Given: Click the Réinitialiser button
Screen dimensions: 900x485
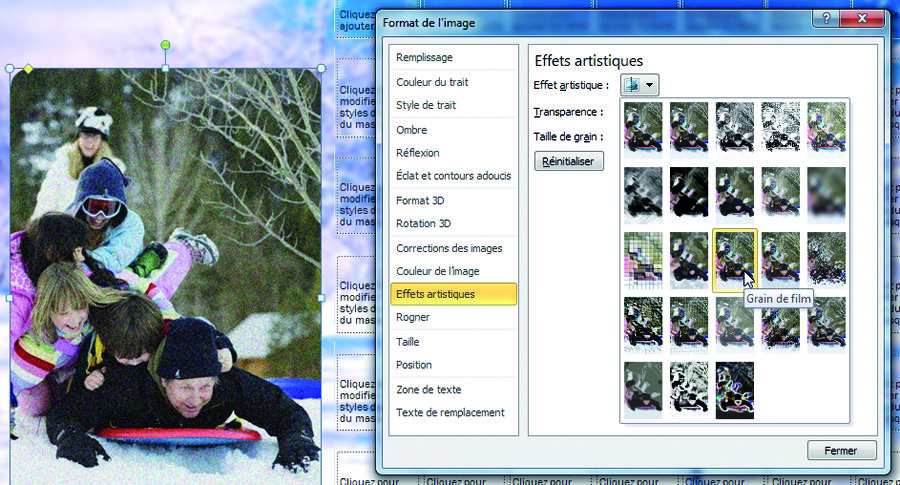Looking at the screenshot, I should (x=568, y=161).
